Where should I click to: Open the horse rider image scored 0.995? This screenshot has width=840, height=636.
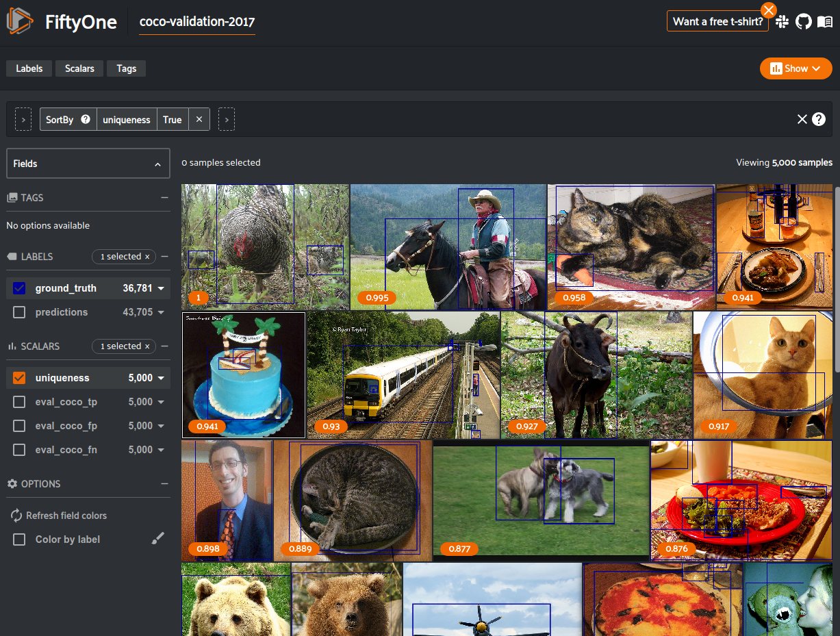pos(448,247)
